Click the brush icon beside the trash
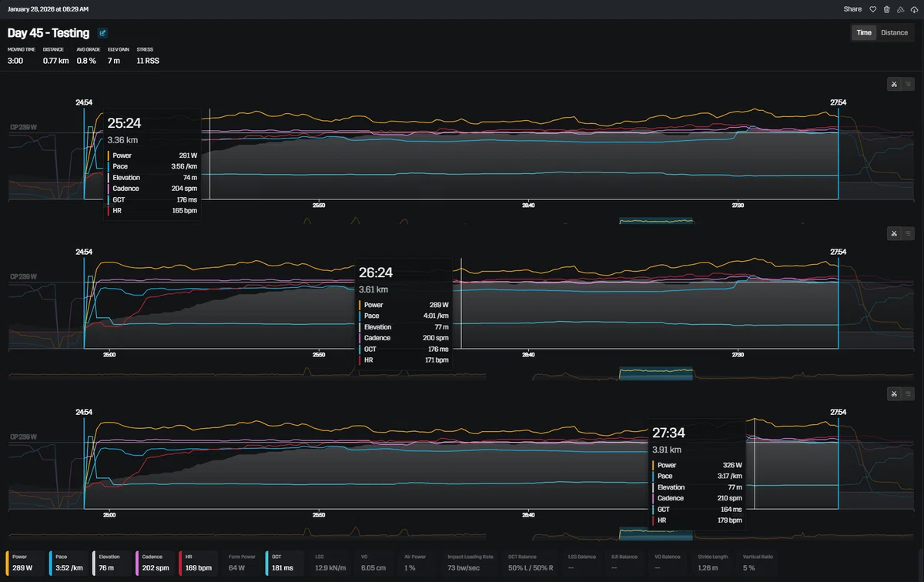This screenshot has width=924, height=582. tap(901, 9)
